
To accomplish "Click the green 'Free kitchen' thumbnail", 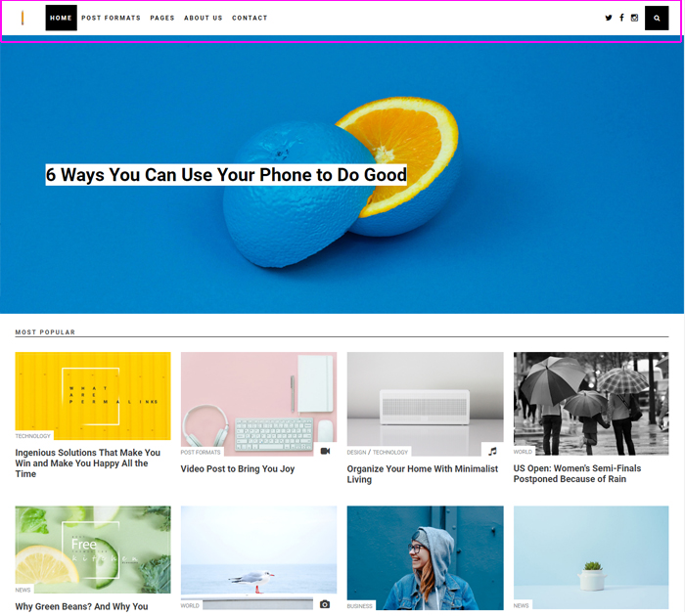I will click(x=93, y=550).
